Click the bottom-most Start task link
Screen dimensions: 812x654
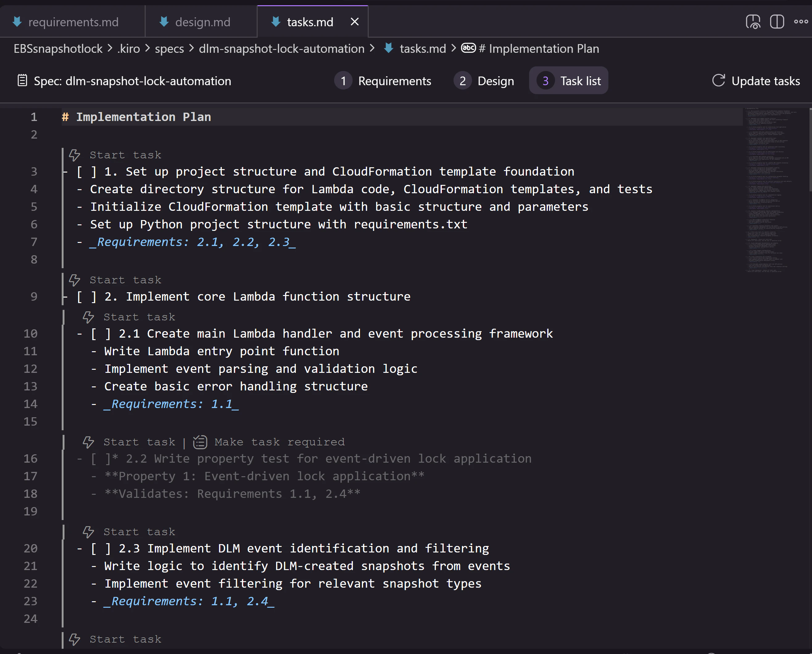point(126,639)
